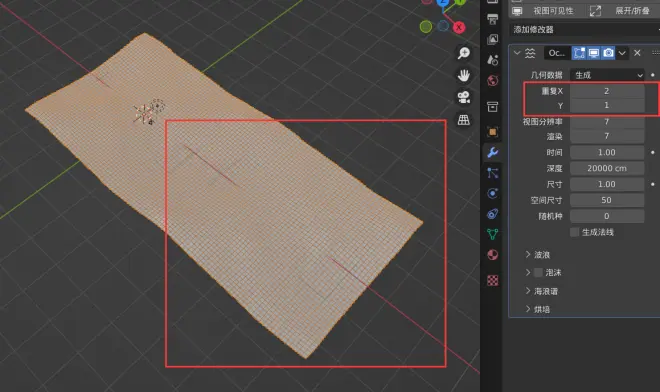660x392 pixels.
Task: Click the green negative Y axis gizmo circle
Action: pyautogui.click(x=426, y=27)
